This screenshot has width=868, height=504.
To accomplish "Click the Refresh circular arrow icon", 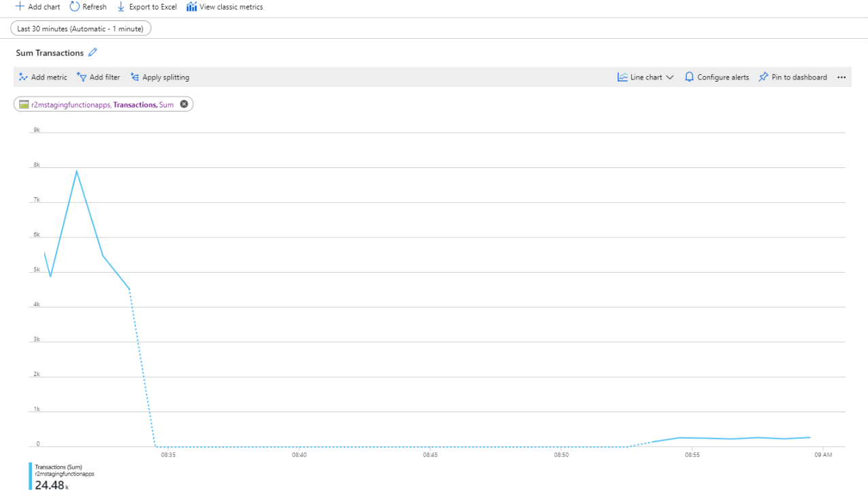I will 75,7.
